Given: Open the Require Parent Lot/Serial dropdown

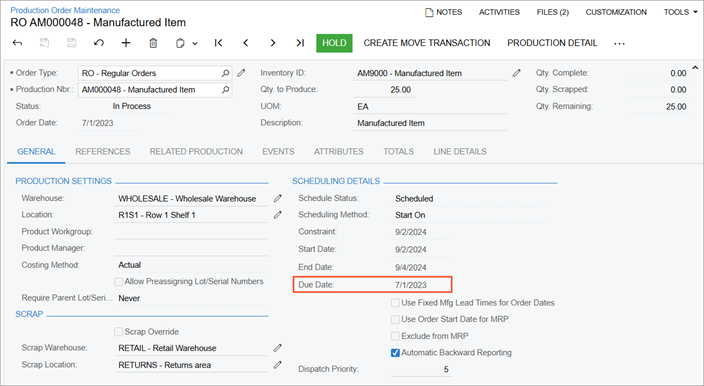Looking at the screenshot, I should tap(191, 298).
